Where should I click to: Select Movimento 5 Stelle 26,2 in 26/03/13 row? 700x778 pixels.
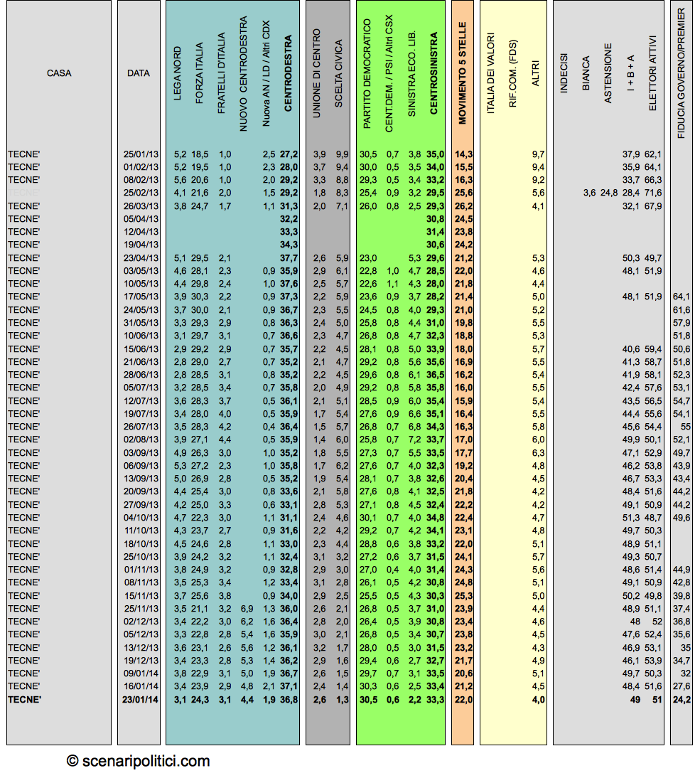coord(463,206)
